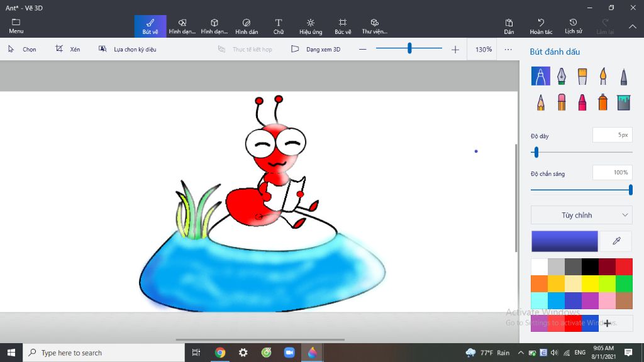Open Task View on the taskbar

(196, 353)
